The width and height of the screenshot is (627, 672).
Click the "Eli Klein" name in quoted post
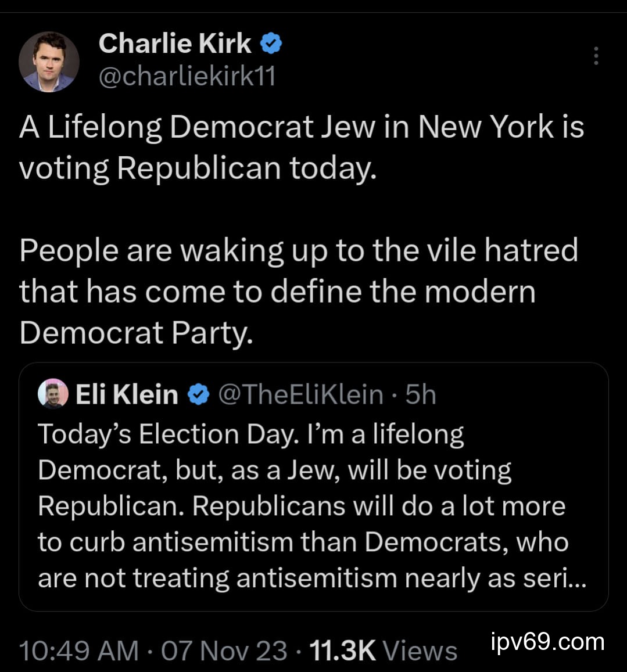127,395
